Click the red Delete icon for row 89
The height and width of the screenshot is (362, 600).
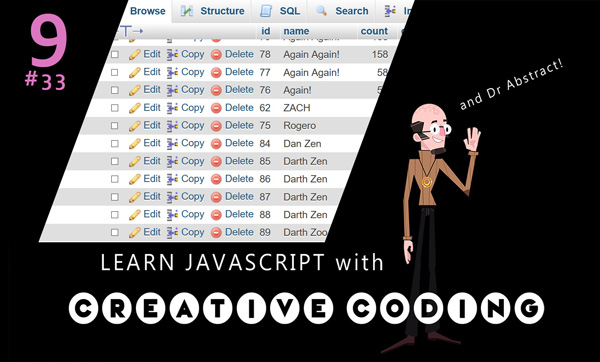(216, 232)
